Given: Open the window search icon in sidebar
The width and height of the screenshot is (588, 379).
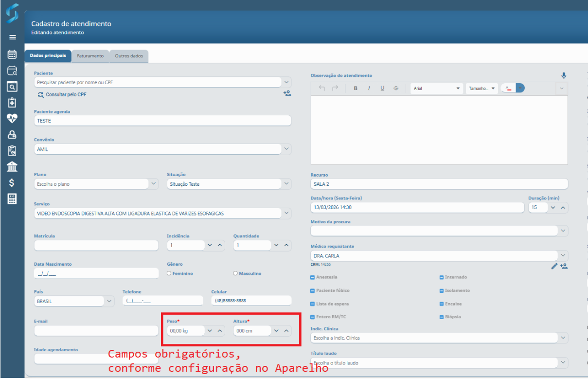Looking at the screenshot, I should pyautogui.click(x=12, y=87).
